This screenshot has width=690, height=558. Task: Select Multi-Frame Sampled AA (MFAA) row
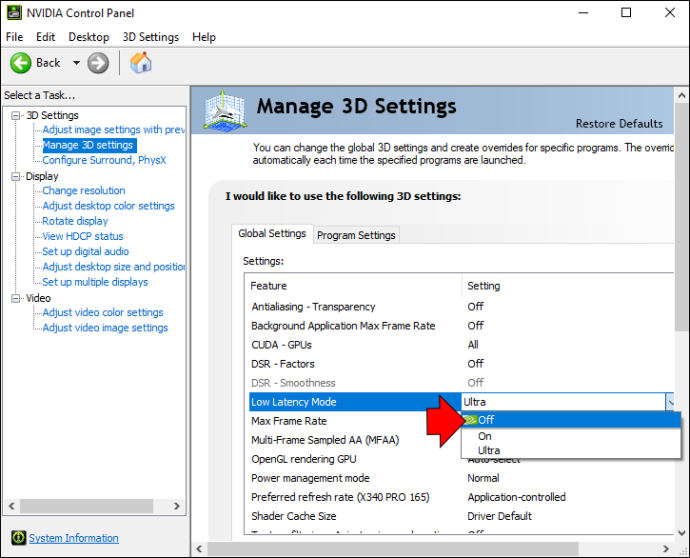point(355,440)
